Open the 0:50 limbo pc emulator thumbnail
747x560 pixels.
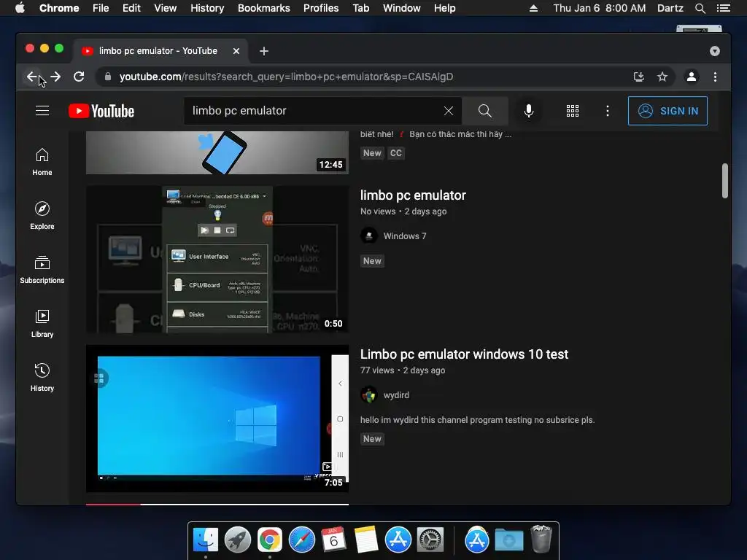tap(217, 259)
